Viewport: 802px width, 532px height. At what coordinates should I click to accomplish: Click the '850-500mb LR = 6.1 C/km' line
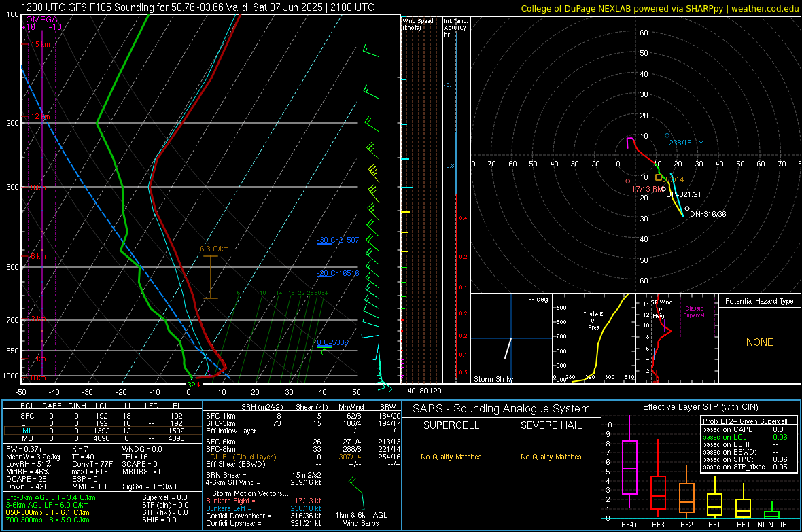coord(48,512)
